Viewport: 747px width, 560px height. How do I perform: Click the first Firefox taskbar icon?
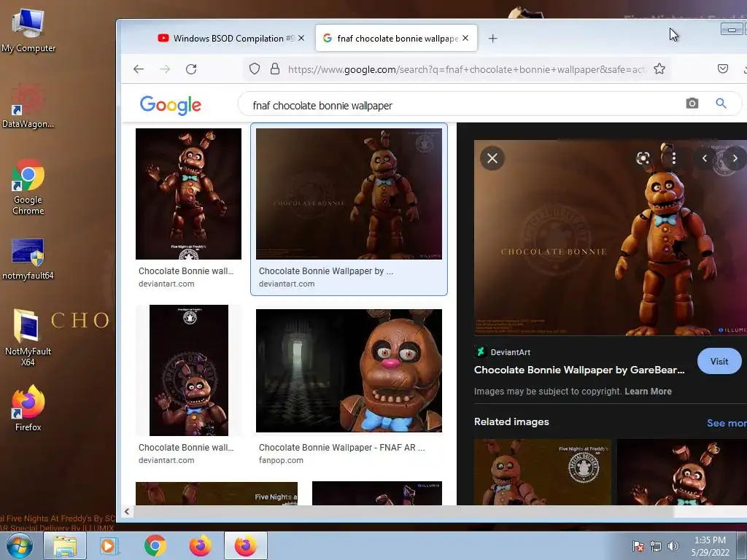(200, 545)
